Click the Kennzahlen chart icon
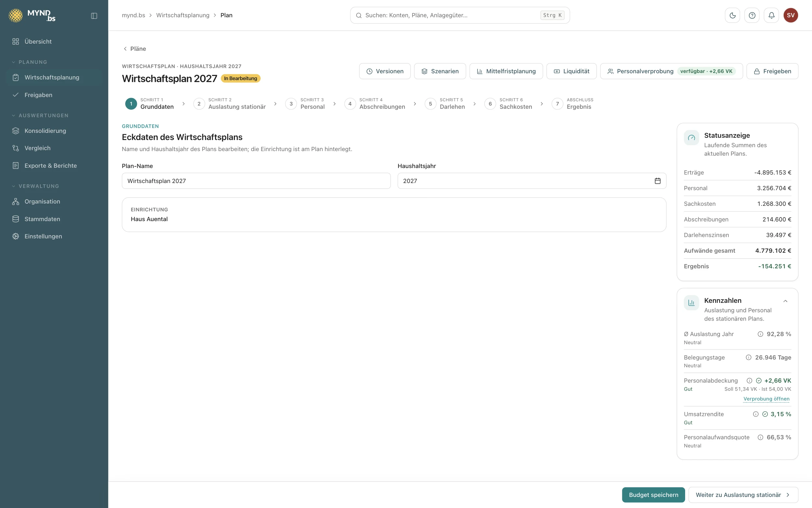 (691, 303)
